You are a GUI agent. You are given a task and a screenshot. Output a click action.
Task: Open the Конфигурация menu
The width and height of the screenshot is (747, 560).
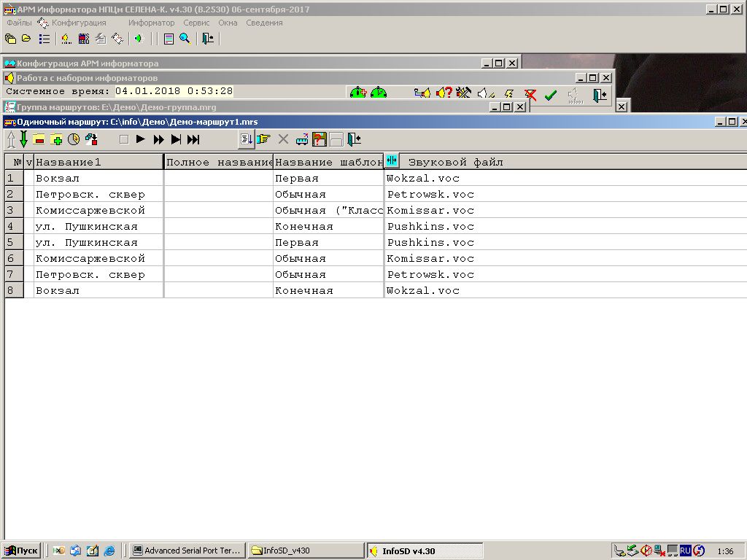click(x=79, y=23)
